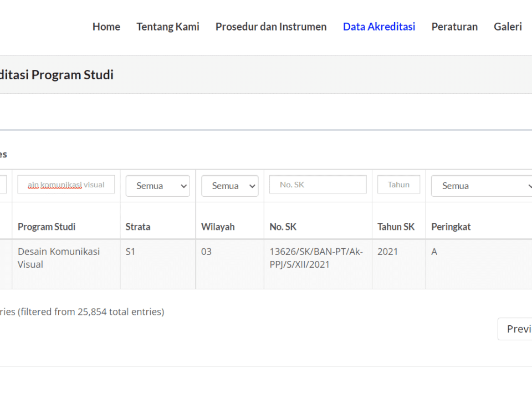Sort by the Tahun SK column header

tap(396, 227)
